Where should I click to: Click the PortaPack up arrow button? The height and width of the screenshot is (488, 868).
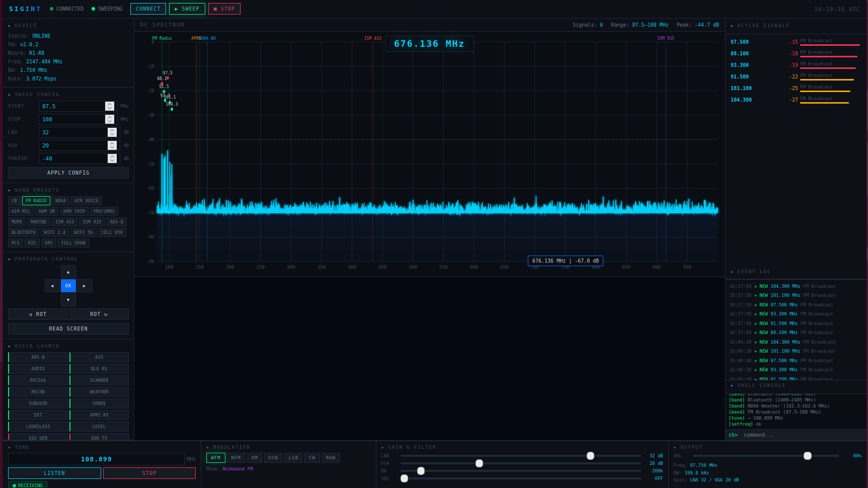pos(68,272)
